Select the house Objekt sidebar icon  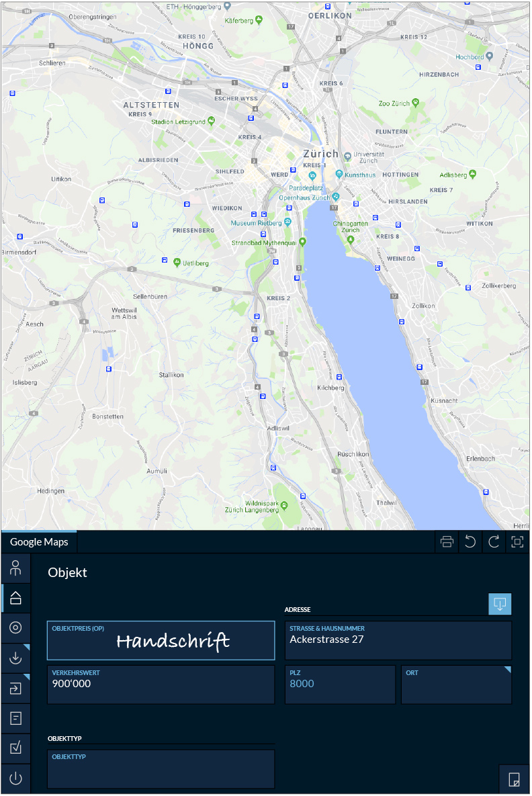point(16,597)
